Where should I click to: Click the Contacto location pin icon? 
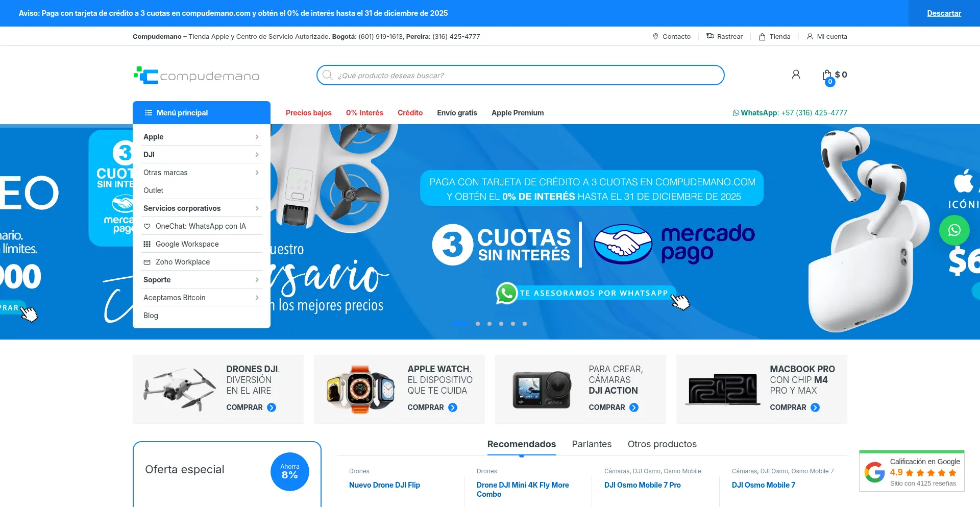click(655, 36)
